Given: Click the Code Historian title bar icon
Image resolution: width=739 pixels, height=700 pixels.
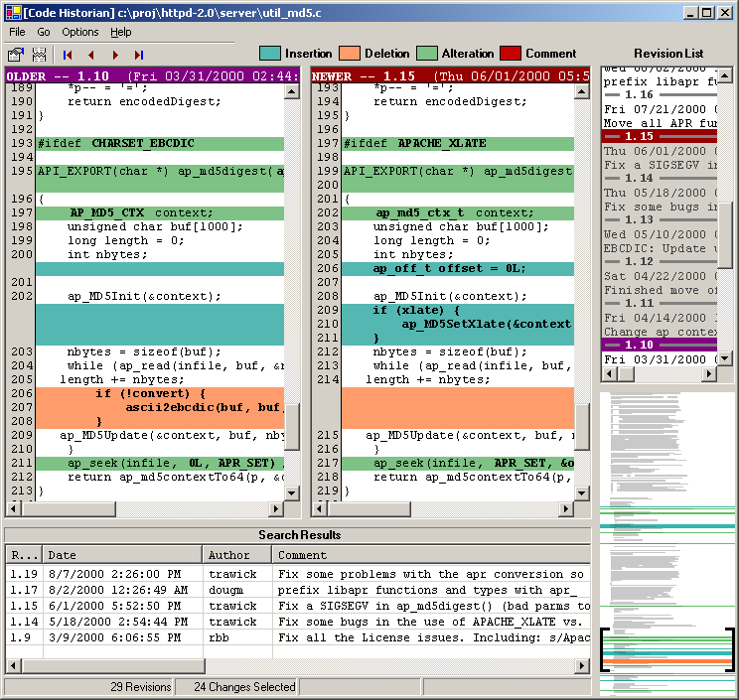Looking at the screenshot, I should (13, 12).
